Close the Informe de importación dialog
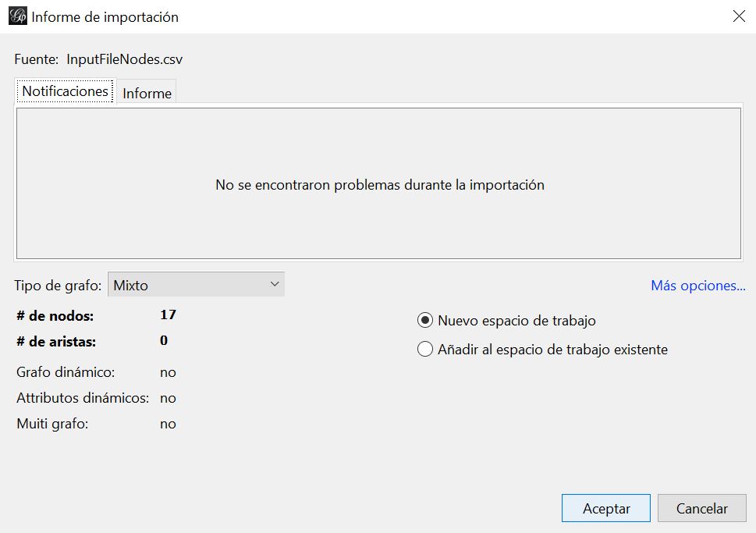 [x=738, y=16]
